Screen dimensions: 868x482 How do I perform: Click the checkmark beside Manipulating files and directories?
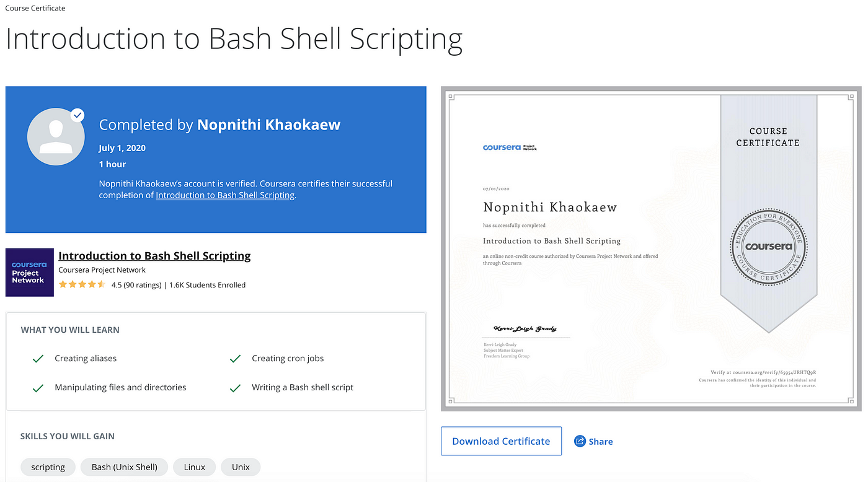point(38,388)
